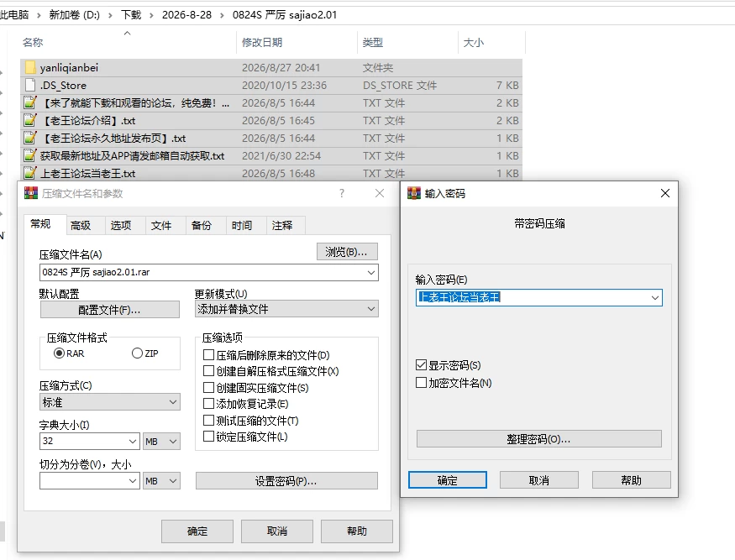Screen dimensions: 735x560
Task: Close the 压缩文件名和参数 dialog
Action: pos(380,193)
